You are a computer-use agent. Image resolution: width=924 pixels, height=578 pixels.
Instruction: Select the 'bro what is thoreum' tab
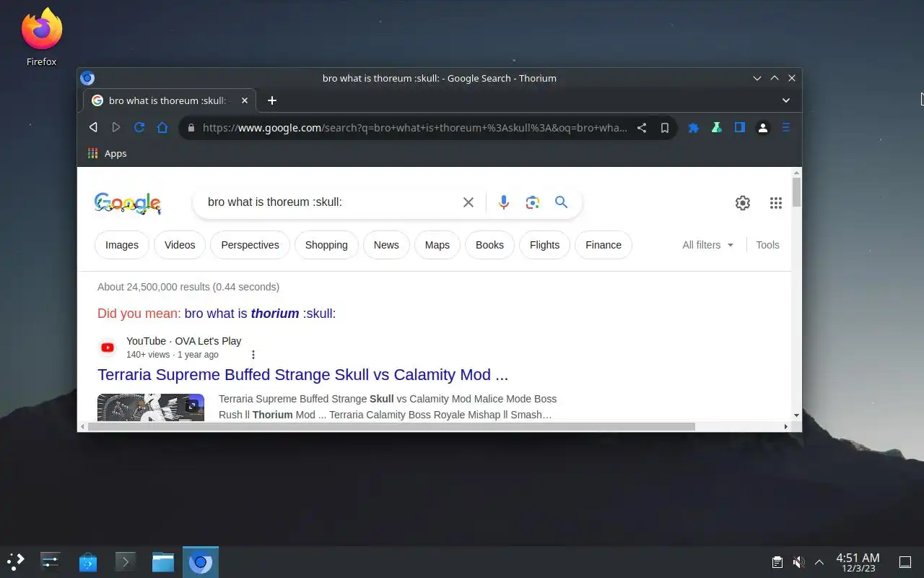(170, 100)
